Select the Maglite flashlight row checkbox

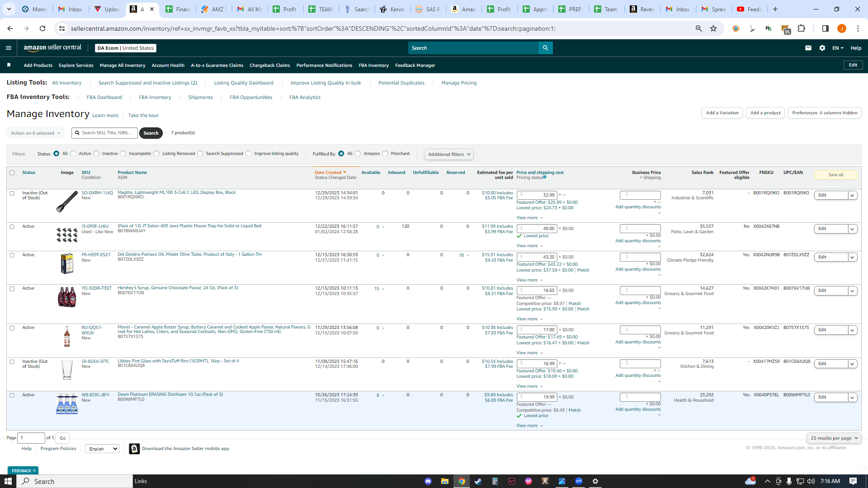point(12,193)
